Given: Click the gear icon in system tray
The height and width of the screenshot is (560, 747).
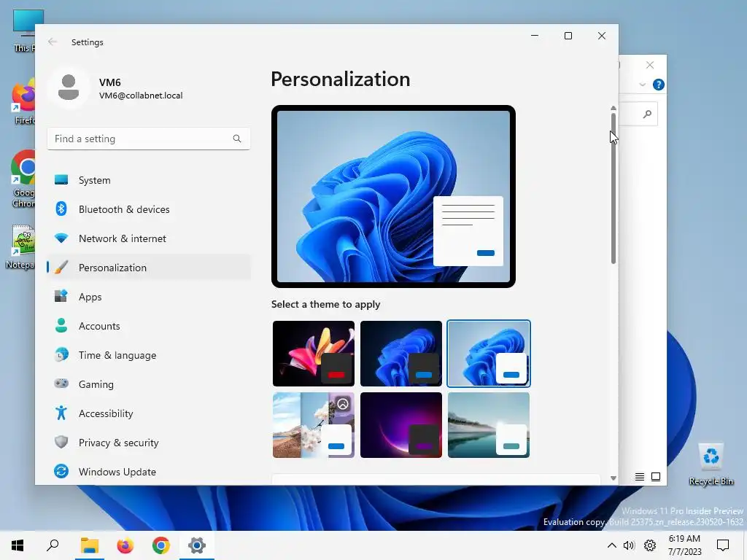Looking at the screenshot, I should coord(650,545).
